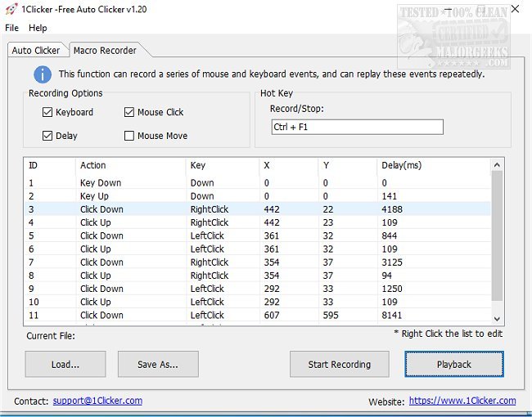Disable the Delay checkbox
Screen dimensions: 532x417
click(47, 136)
